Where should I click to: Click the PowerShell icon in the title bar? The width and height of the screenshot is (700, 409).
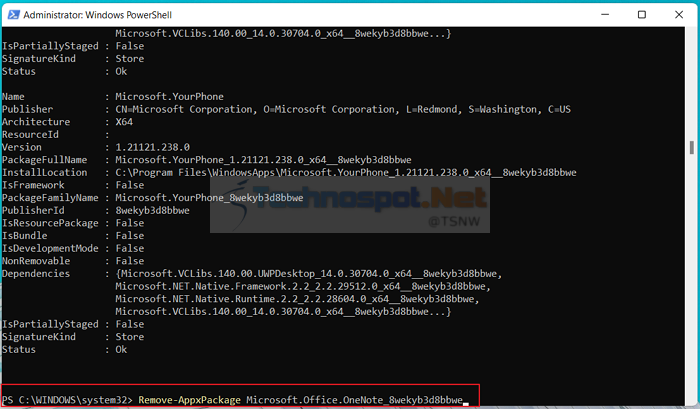[13, 15]
